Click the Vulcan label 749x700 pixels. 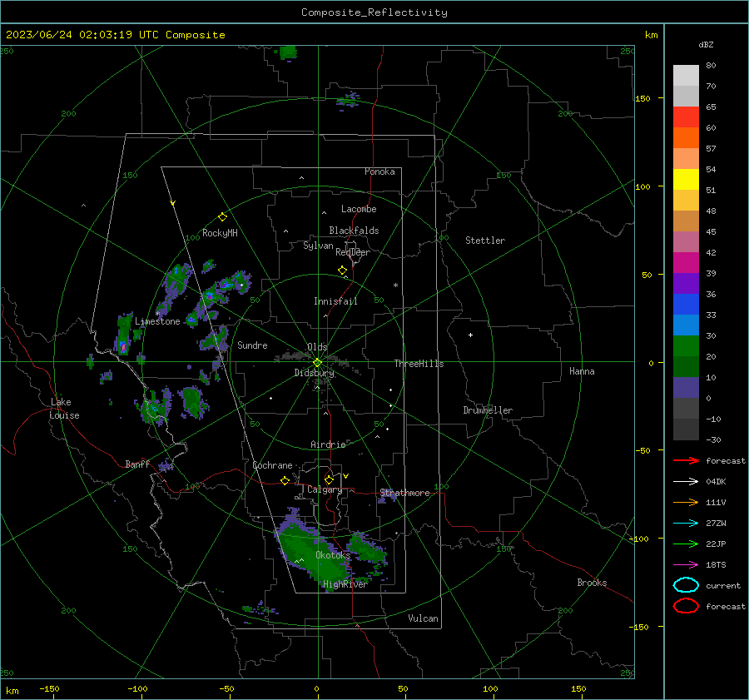(424, 618)
